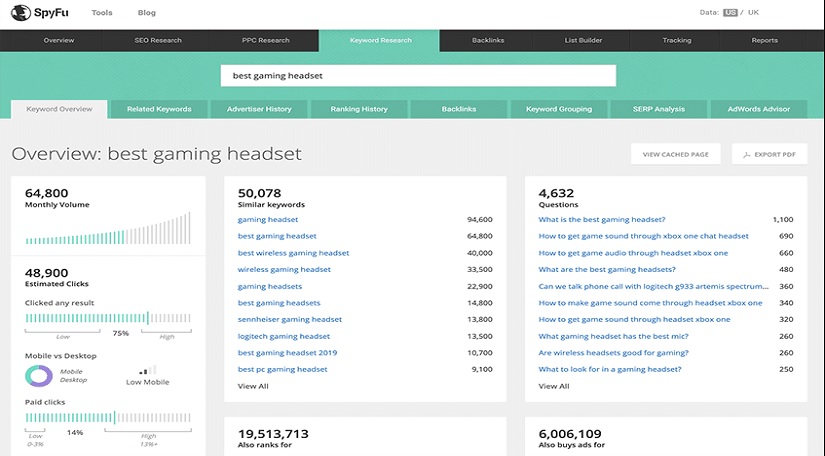Open 'best gaming headset' similar keyword link
The height and width of the screenshot is (456, 825).
coord(277,236)
